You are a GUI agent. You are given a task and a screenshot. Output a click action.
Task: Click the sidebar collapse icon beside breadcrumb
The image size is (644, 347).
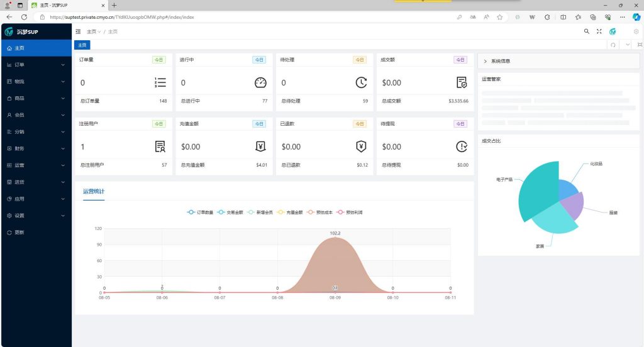click(x=78, y=31)
